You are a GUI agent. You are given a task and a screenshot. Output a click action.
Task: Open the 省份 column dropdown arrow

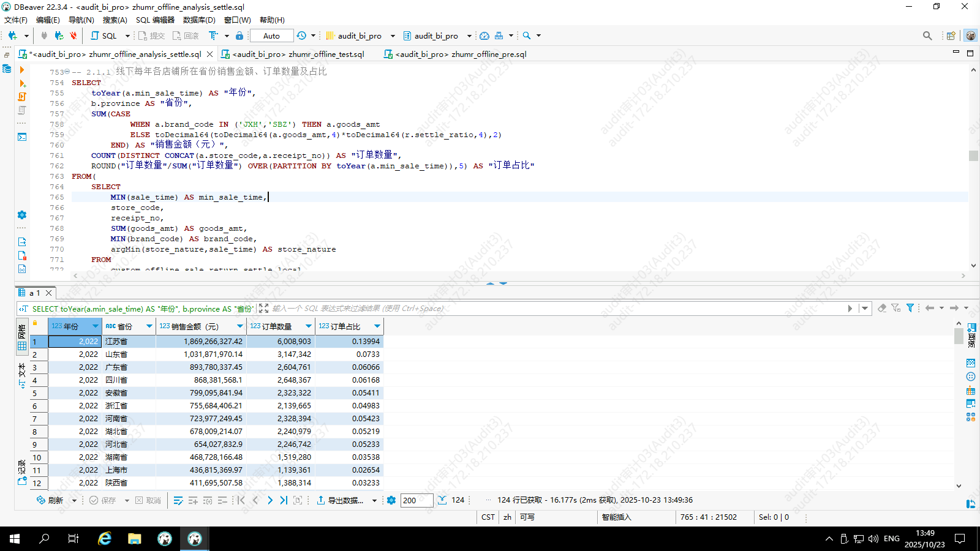coord(149,326)
